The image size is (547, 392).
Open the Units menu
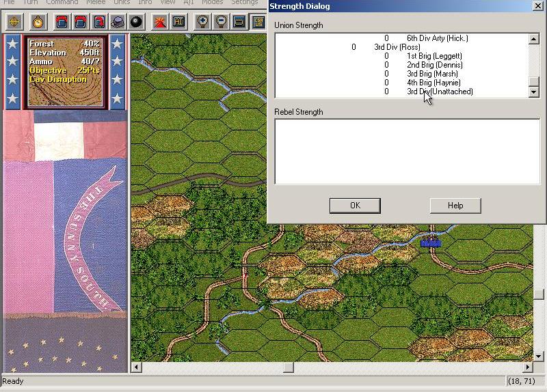click(122, 3)
